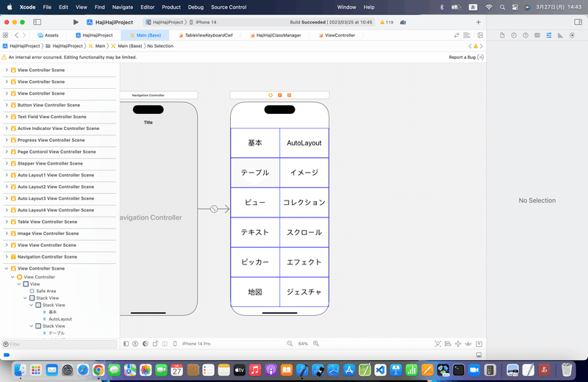Expand Text Field View Controller Scene

(7, 117)
